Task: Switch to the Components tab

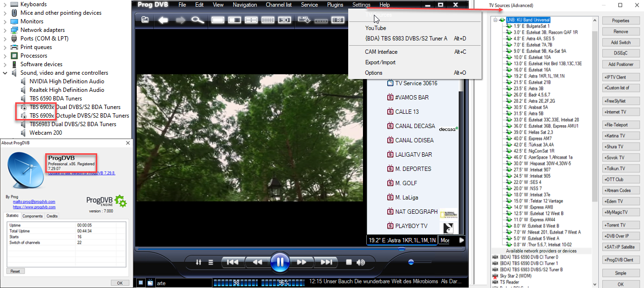Action: point(32,216)
